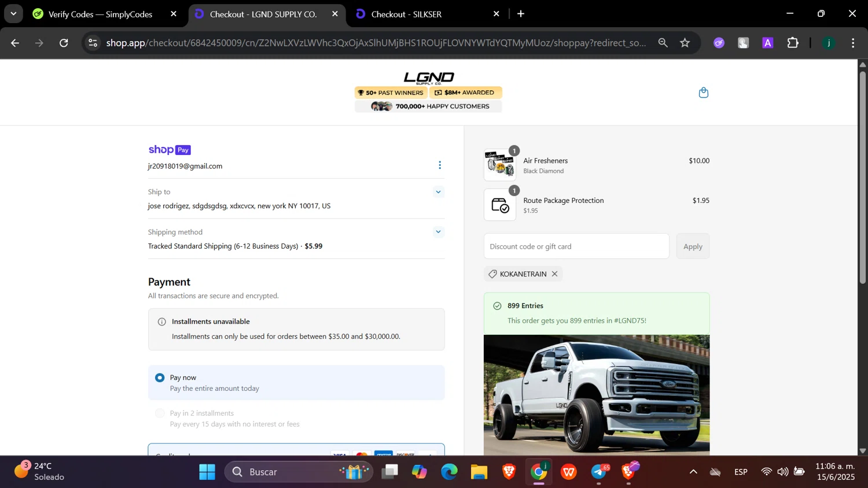Open the Wi-Fi network tray icon
Screen dimensions: 868x488
tap(767, 472)
